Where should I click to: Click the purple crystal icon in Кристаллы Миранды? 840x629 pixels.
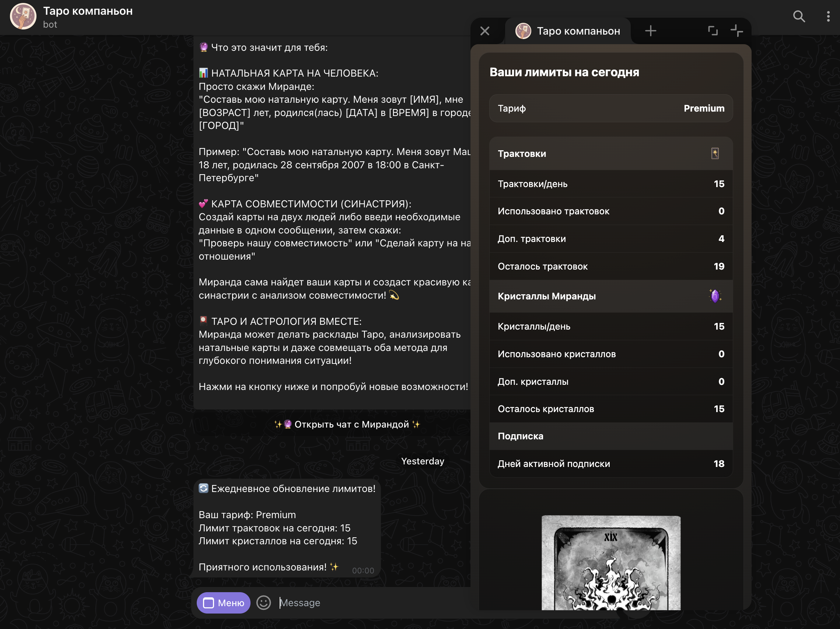715,296
